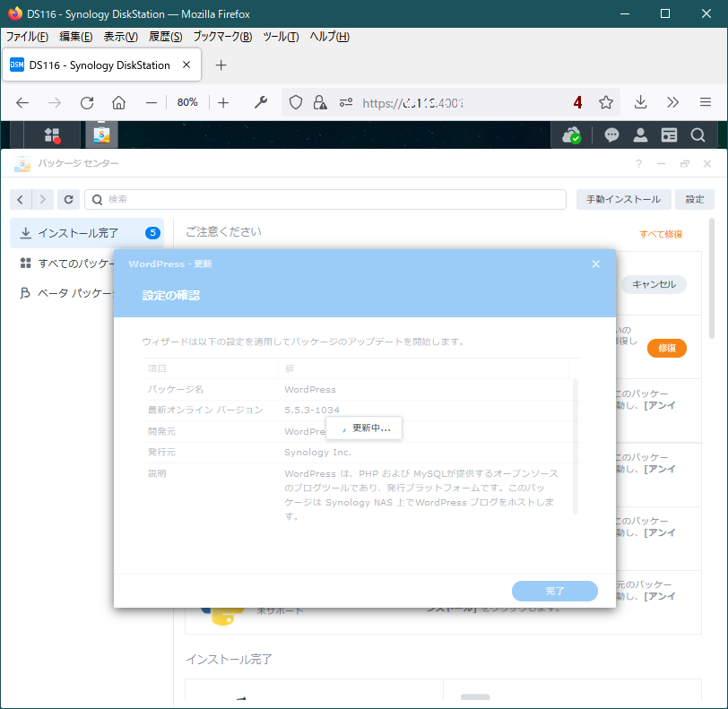
Task: Select Package Center taskbar icon
Action: [101, 135]
